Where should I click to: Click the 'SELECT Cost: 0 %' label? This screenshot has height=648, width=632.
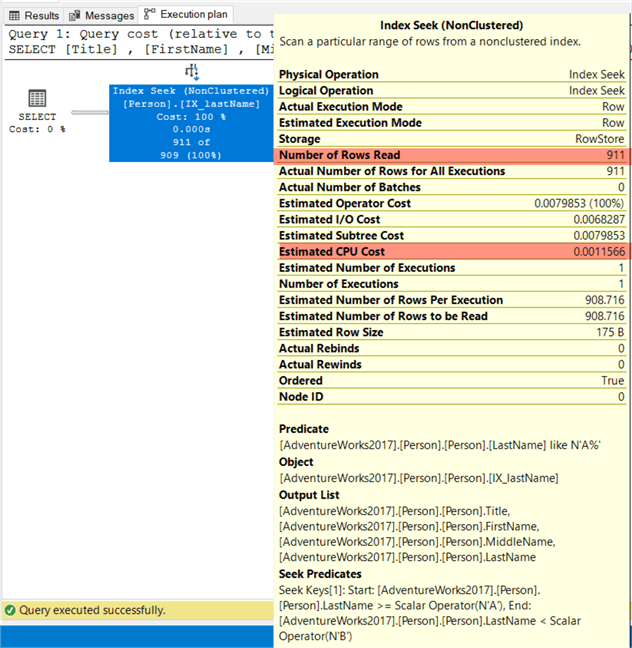tap(37, 123)
